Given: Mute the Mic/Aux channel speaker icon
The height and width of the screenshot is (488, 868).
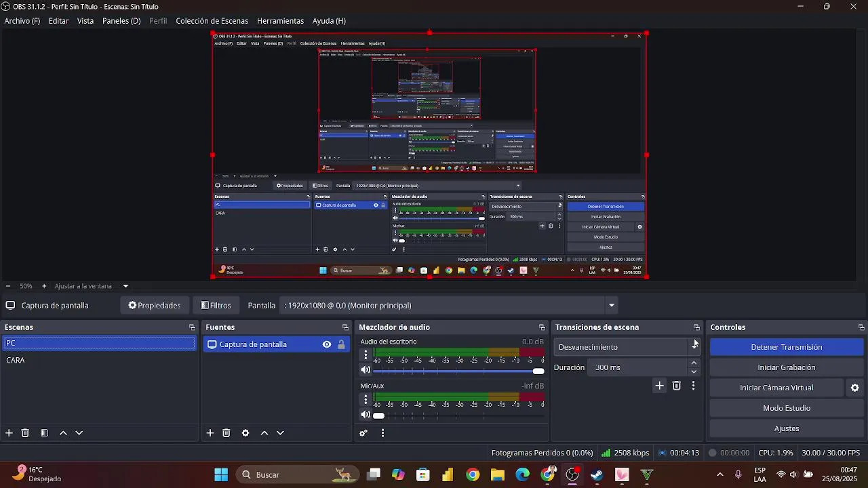Looking at the screenshot, I should click(366, 415).
